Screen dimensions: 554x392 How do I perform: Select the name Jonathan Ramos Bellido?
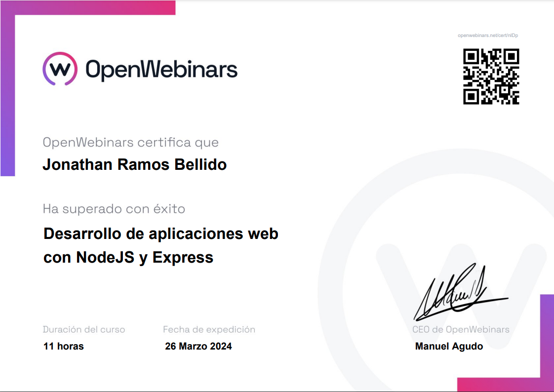tap(134, 164)
